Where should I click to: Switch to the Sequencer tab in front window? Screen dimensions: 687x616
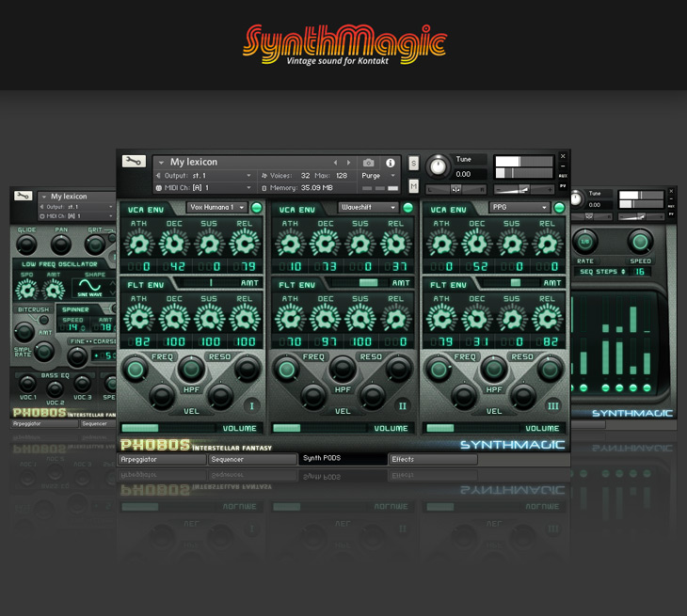pos(252,459)
